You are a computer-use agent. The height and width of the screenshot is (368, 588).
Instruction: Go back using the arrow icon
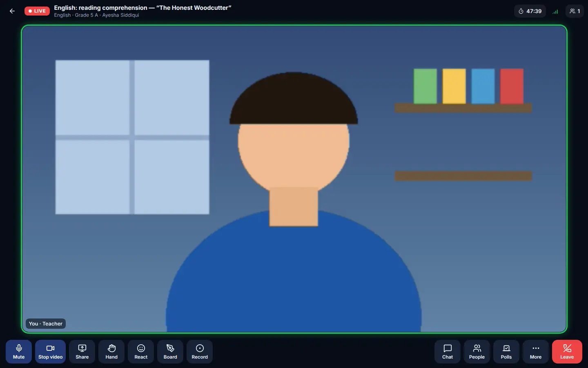coord(12,11)
